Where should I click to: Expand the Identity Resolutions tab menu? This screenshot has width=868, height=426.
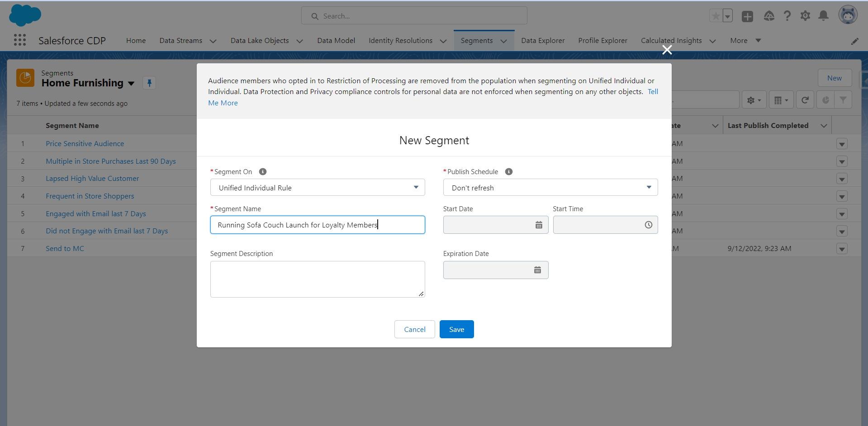click(x=443, y=41)
